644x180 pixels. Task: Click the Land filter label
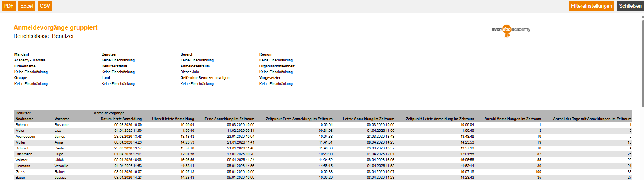point(106,78)
